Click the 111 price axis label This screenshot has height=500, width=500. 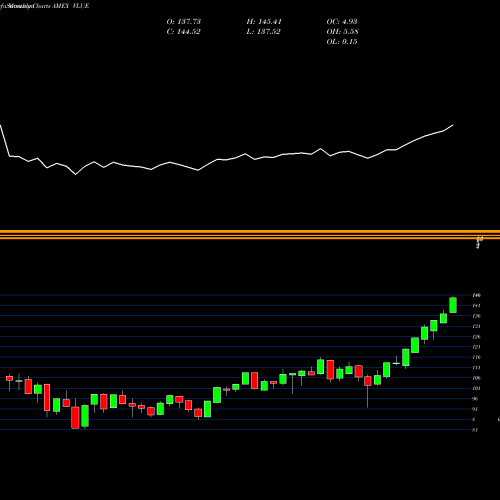click(476, 367)
